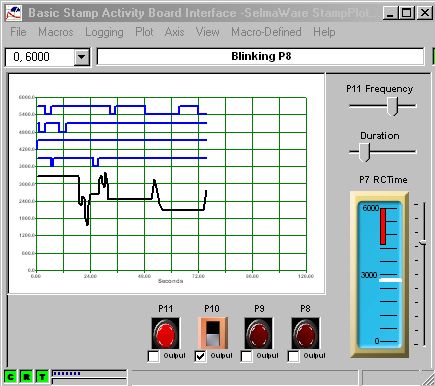Click the green R status indicator
Screen dimensions: 435x386
pyautogui.click(x=26, y=377)
